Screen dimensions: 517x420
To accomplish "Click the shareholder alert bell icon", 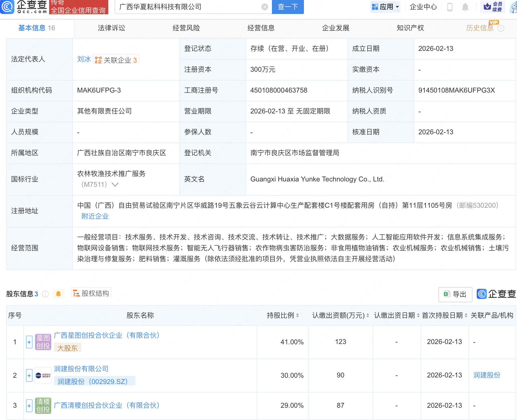I will (58, 294).
